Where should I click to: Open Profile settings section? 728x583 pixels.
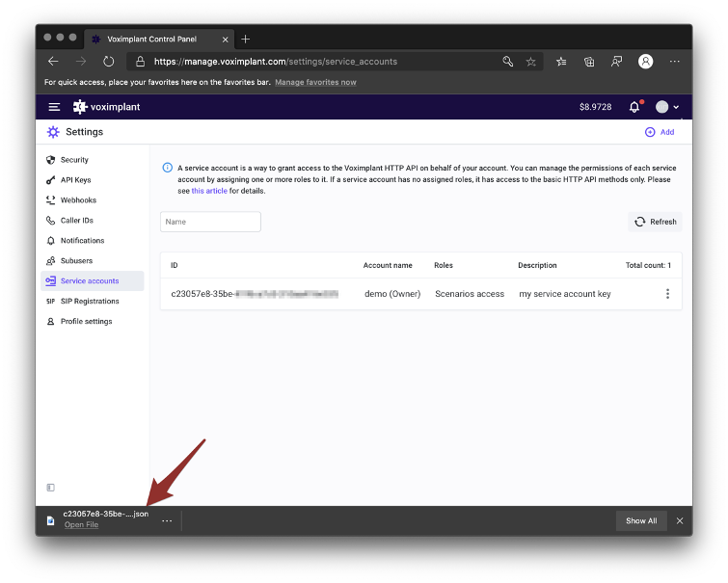87,322
